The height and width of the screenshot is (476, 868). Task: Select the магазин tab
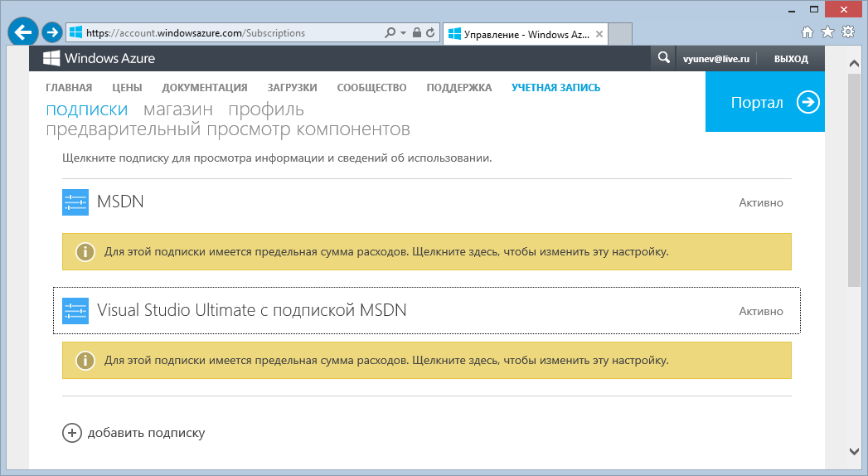[x=177, y=109]
